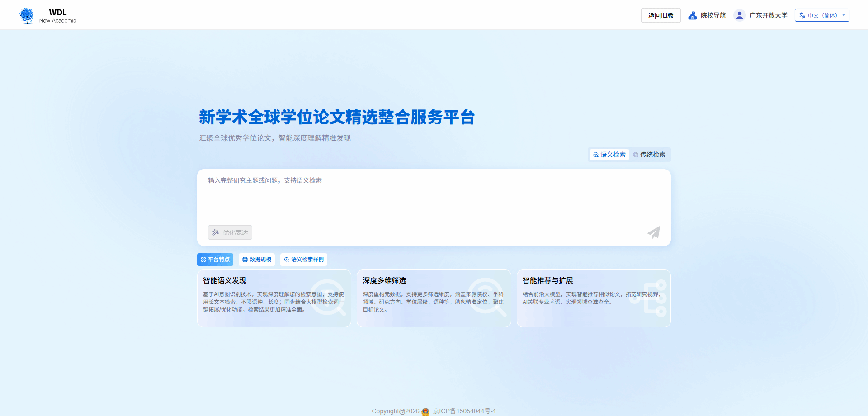Open the 中文（简体）language dropdown
The height and width of the screenshot is (416, 868).
822,15
